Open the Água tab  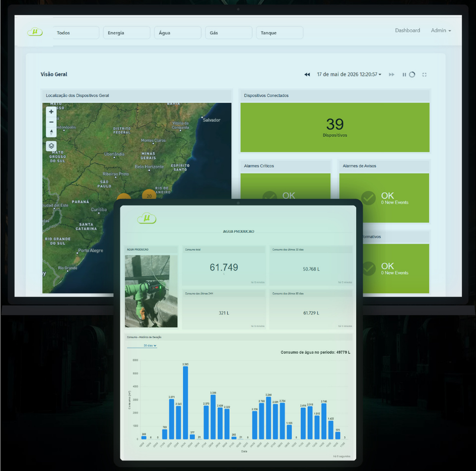(178, 33)
